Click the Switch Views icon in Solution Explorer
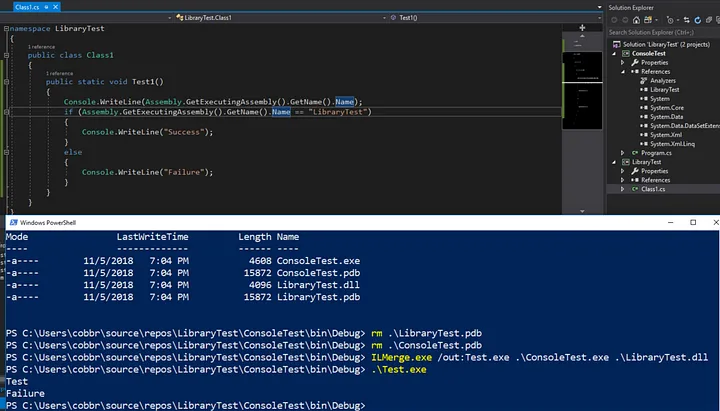Image resolution: width=720 pixels, height=411 pixels. [647, 20]
